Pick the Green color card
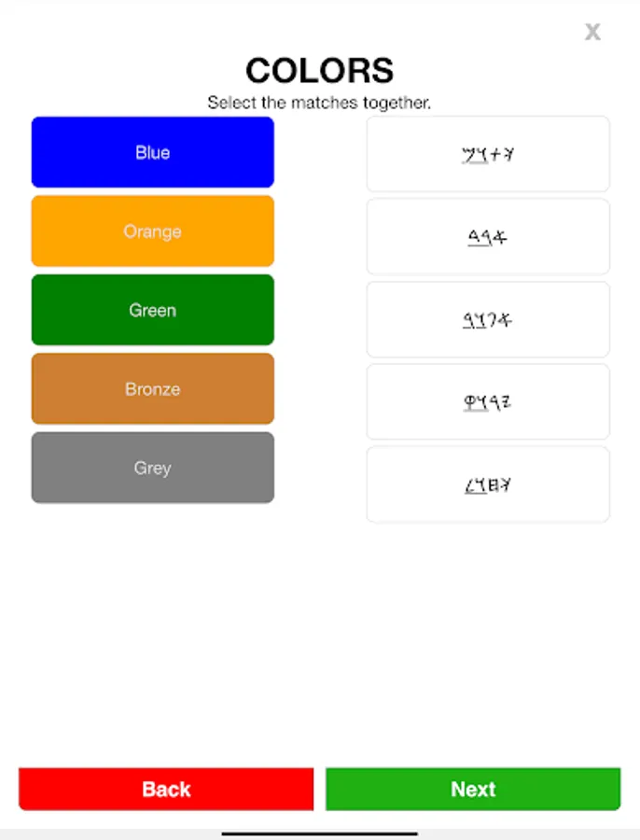The image size is (640, 840). pyautogui.click(x=152, y=310)
